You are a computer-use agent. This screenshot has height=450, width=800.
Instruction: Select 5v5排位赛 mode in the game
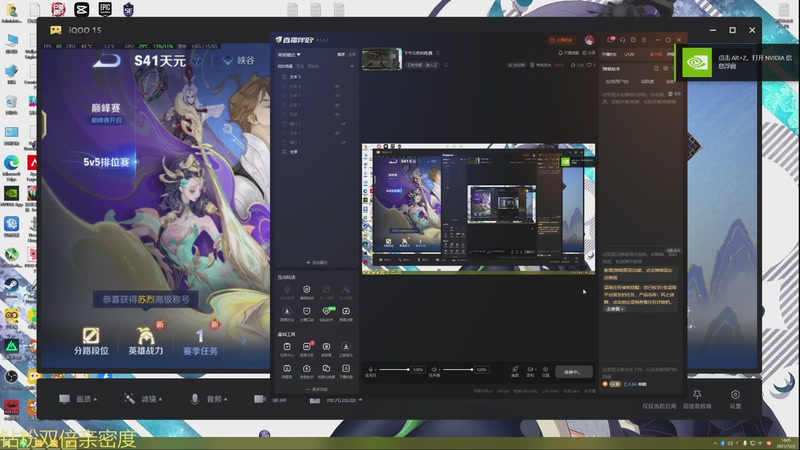[x=107, y=162]
